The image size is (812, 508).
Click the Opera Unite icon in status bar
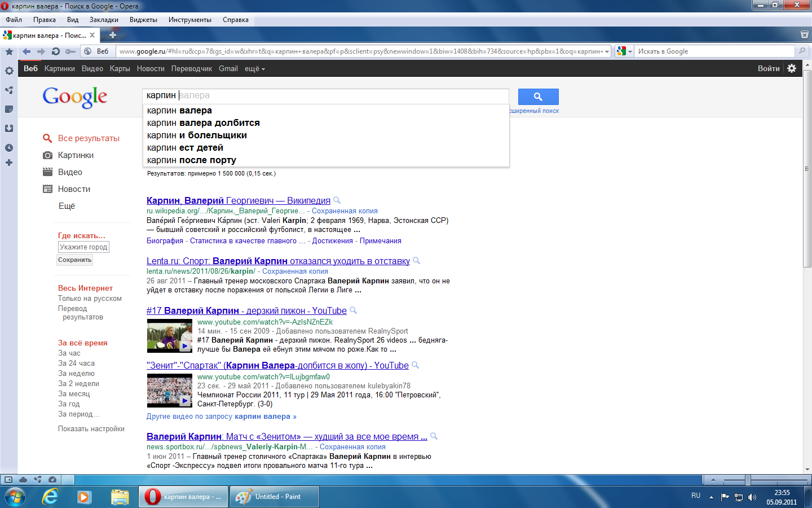[x=38, y=480]
